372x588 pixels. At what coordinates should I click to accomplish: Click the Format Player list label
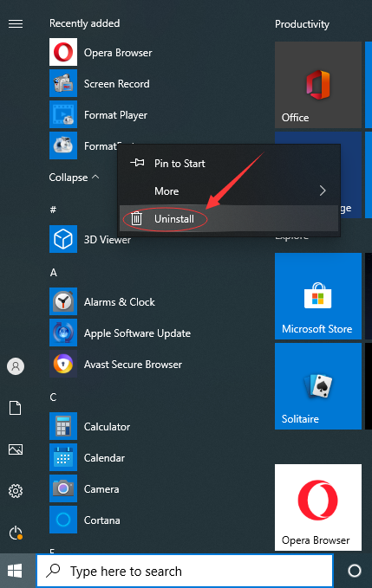pos(115,115)
